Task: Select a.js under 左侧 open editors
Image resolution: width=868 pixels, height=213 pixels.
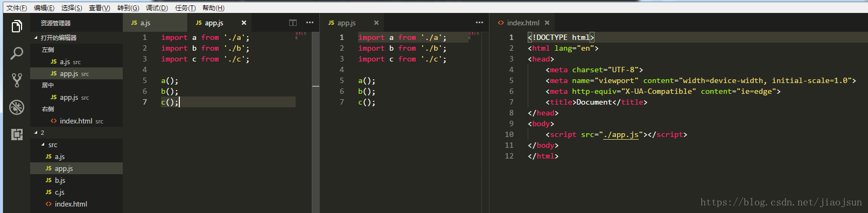Action: 76,61
